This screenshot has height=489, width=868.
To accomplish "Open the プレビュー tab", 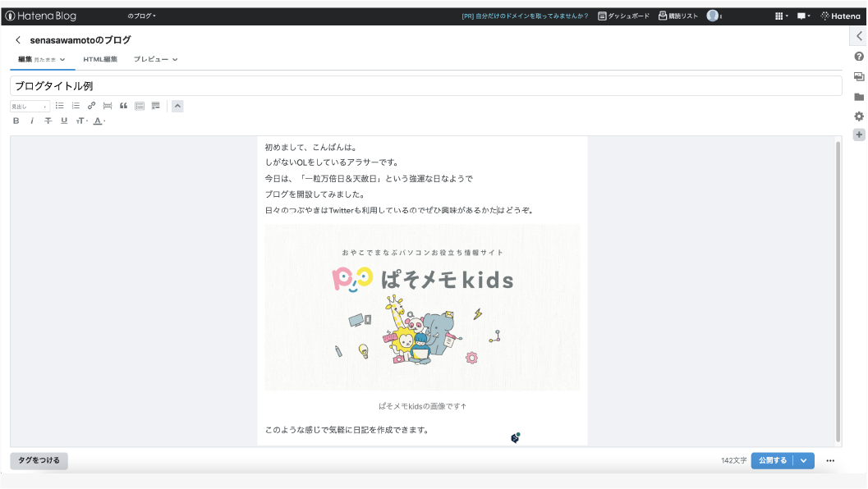I will (x=151, y=59).
